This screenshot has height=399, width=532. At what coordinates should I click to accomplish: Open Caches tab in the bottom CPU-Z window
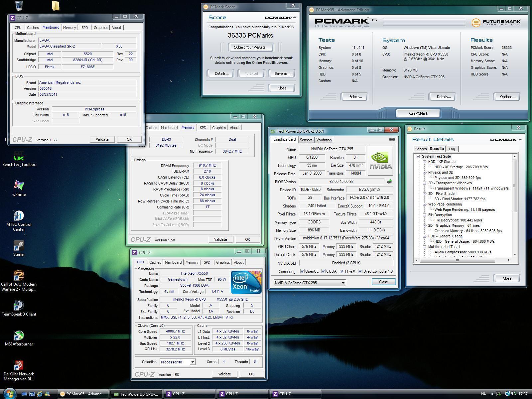(155, 262)
